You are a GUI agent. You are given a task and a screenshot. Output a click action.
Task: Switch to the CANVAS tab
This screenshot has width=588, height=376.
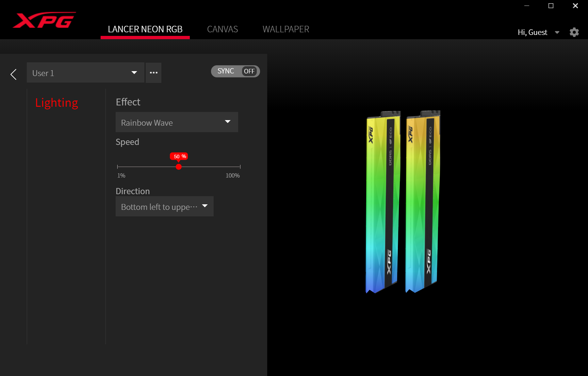tap(222, 29)
